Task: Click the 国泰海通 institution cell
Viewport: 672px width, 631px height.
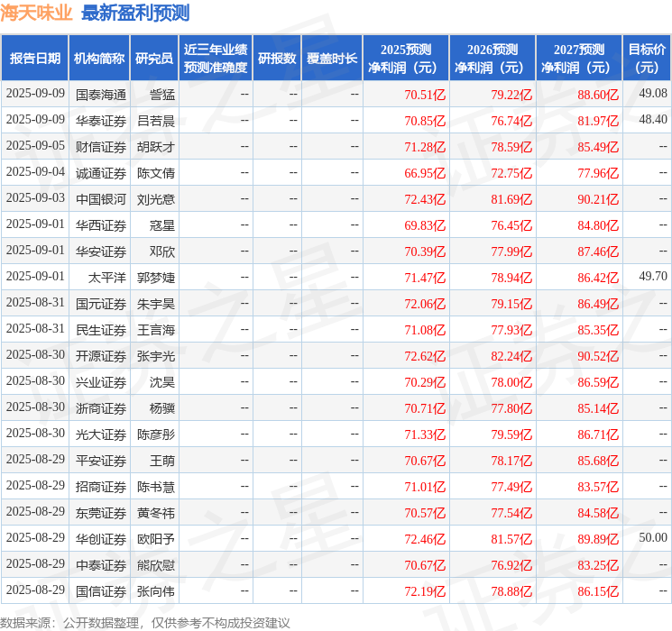Action: [x=101, y=95]
